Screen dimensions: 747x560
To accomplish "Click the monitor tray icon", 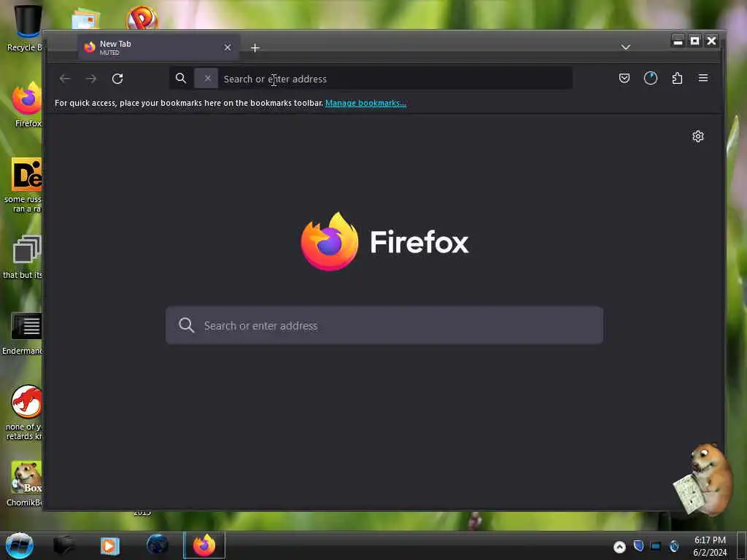I will point(656,546).
